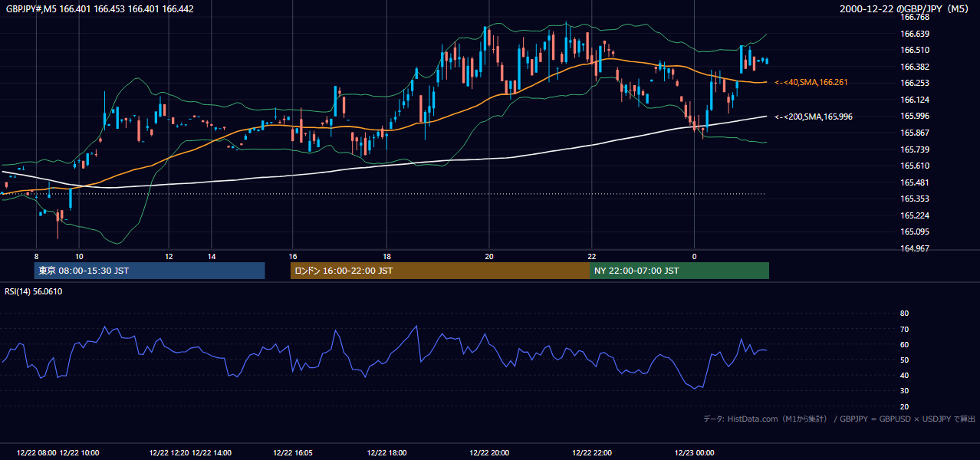Click the bottom date label 12/22 18:00
Viewport: 980px width, 460px height.
[x=387, y=453]
